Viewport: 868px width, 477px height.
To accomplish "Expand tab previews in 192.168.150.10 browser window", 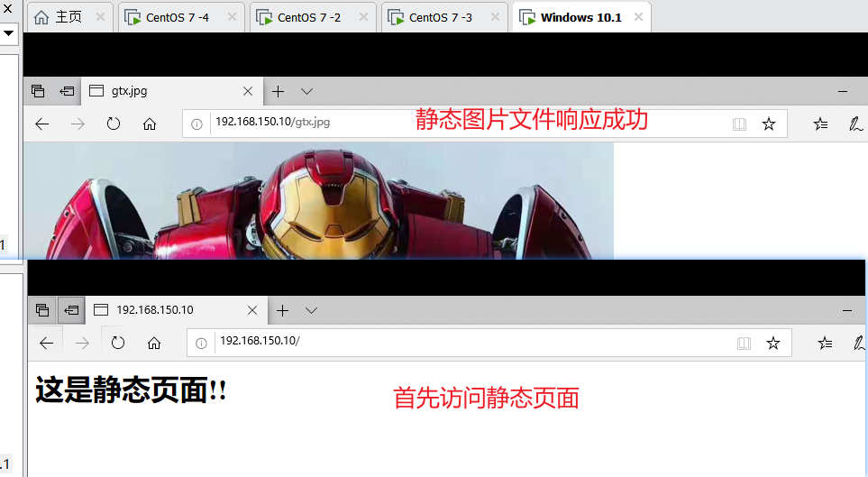I will [x=312, y=311].
